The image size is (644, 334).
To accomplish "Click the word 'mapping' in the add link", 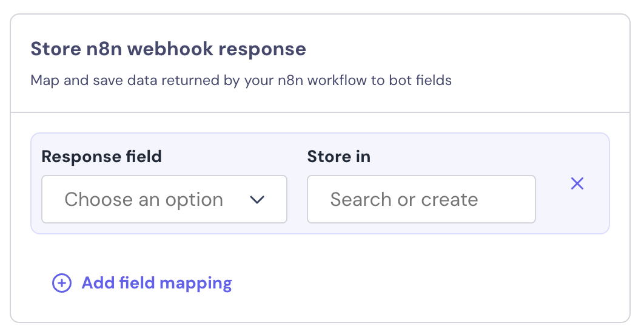I will pos(200,283).
